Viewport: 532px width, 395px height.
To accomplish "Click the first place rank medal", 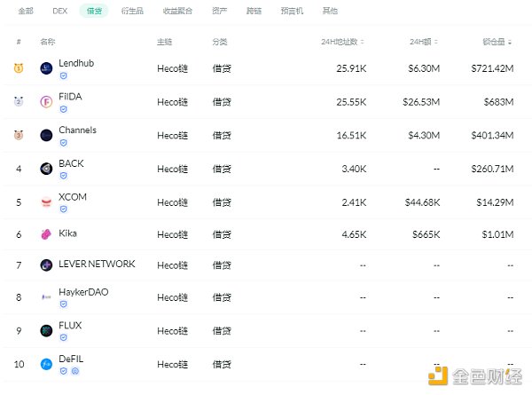I will (x=19, y=67).
